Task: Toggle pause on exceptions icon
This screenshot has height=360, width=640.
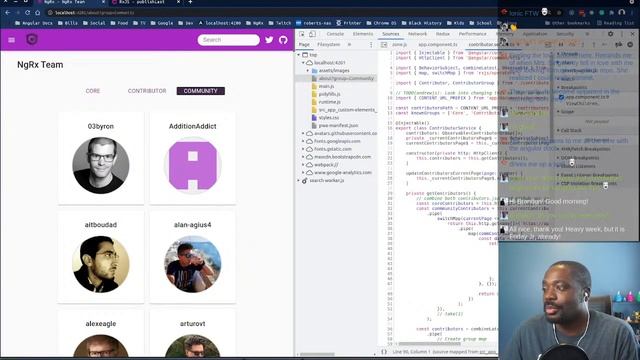Action: pyautogui.click(x=630, y=44)
